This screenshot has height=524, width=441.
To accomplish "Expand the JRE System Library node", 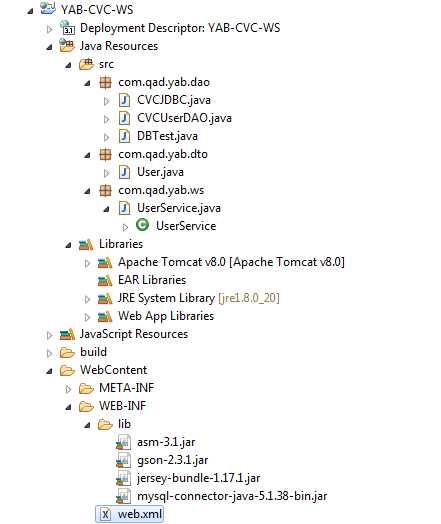I will coord(88,300).
